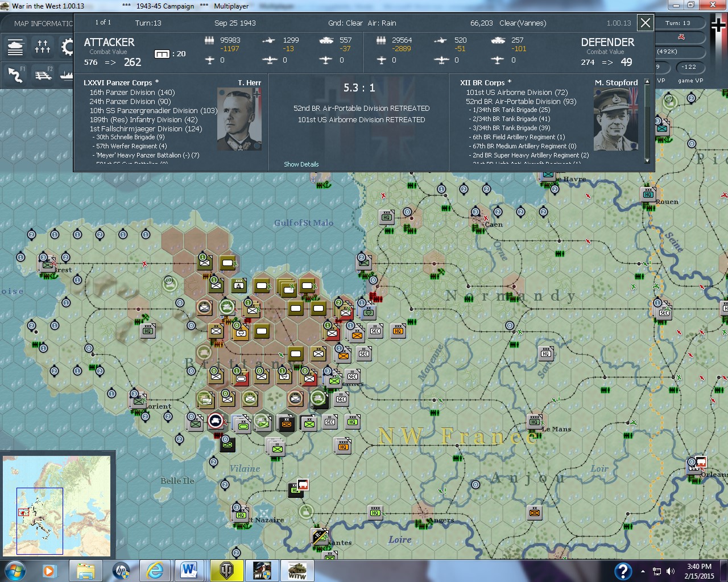
Task: Select 30th Schnelle Brigade (9) entry
Action: tap(129, 137)
